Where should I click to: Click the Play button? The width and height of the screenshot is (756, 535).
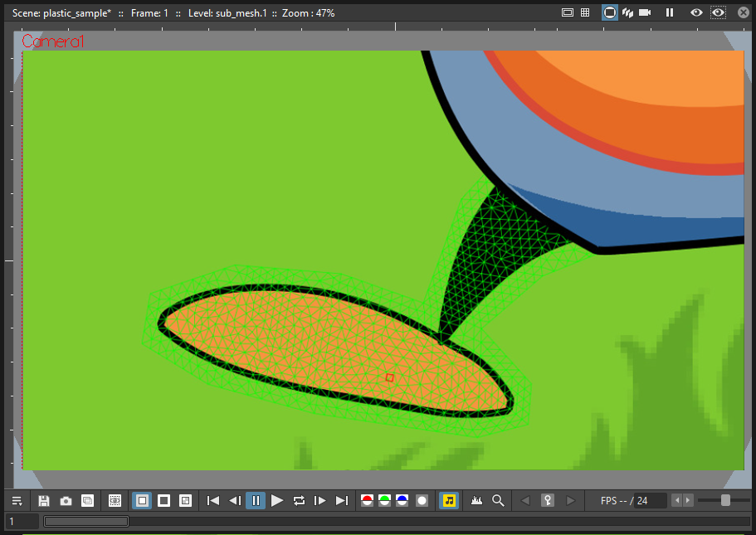[276, 501]
